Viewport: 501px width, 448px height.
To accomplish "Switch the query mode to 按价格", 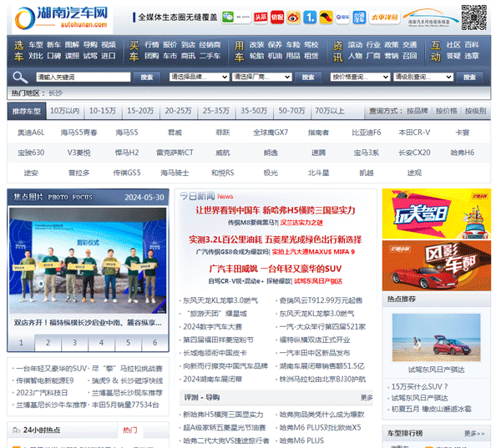I will pyautogui.click(x=447, y=111).
